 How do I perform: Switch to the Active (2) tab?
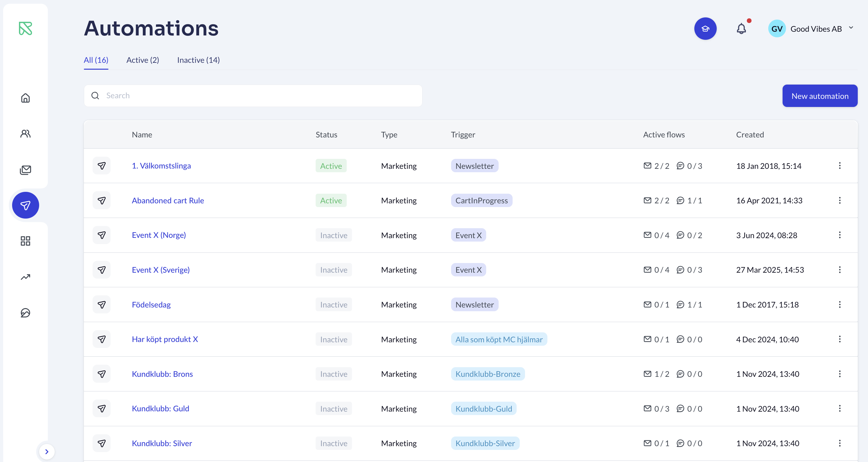143,60
